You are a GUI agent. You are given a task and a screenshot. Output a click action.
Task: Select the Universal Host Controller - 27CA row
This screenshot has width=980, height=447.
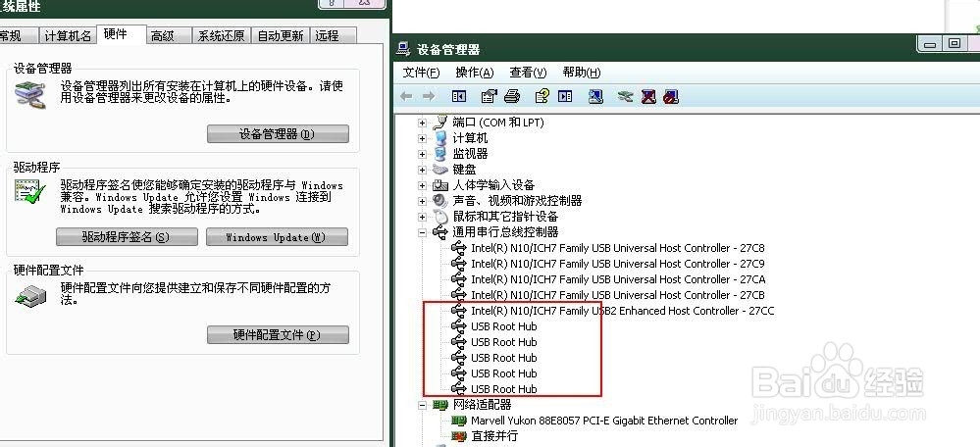click(x=618, y=279)
